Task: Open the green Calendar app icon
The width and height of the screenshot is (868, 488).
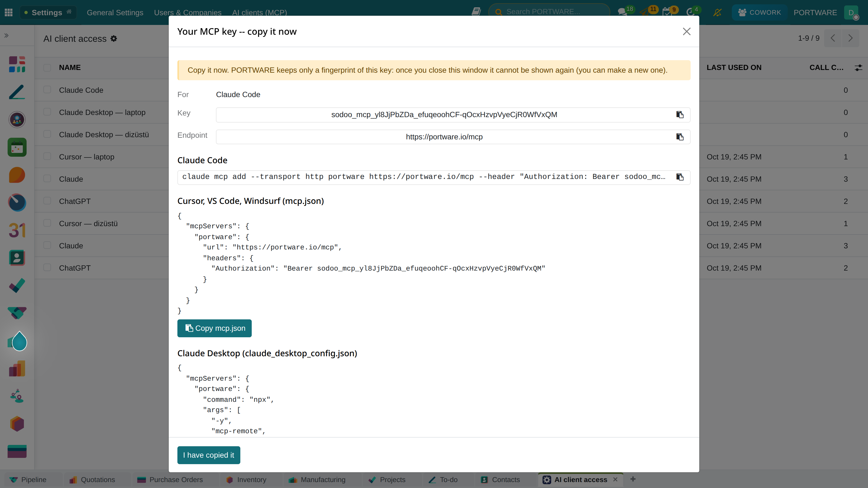Action: click(17, 147)
